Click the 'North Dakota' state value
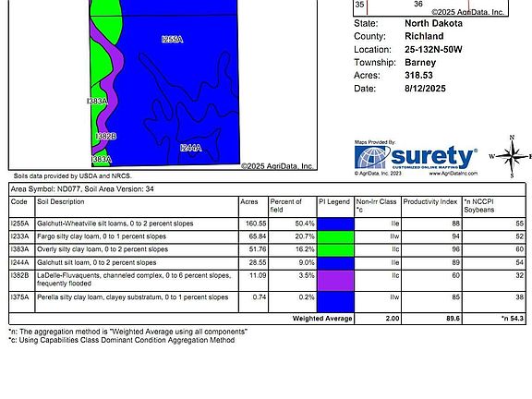532x399 pixels. pos(433,23)
